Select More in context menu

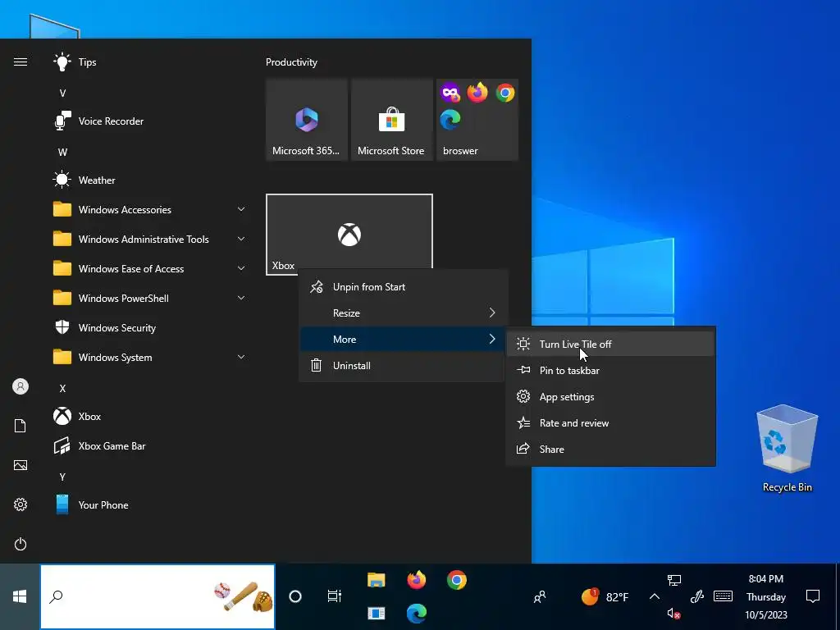click(x=402, y=339)
